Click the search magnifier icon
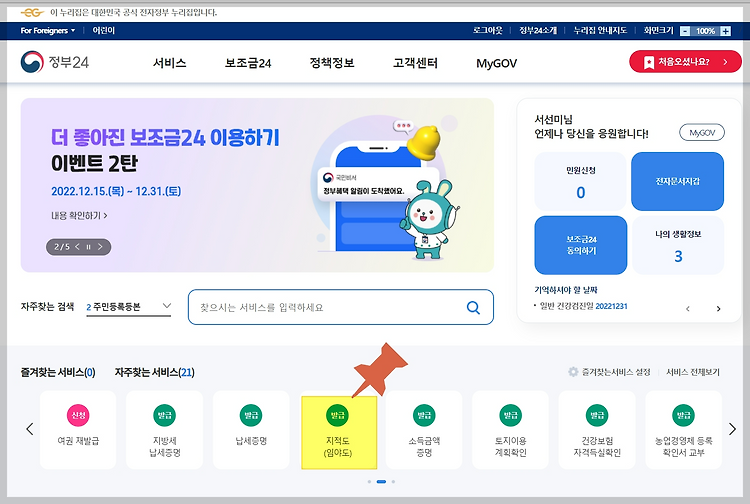 pyautogui.click(x=473, y=307)
